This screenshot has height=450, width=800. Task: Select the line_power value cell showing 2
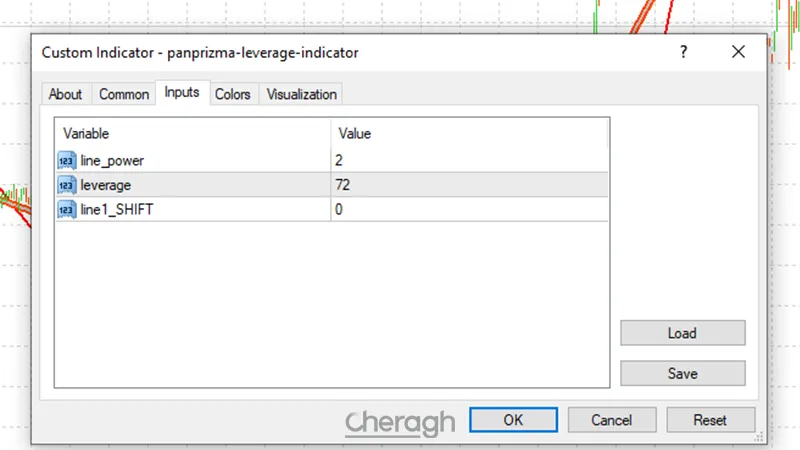pyautogui.click(x=468, y=160)
